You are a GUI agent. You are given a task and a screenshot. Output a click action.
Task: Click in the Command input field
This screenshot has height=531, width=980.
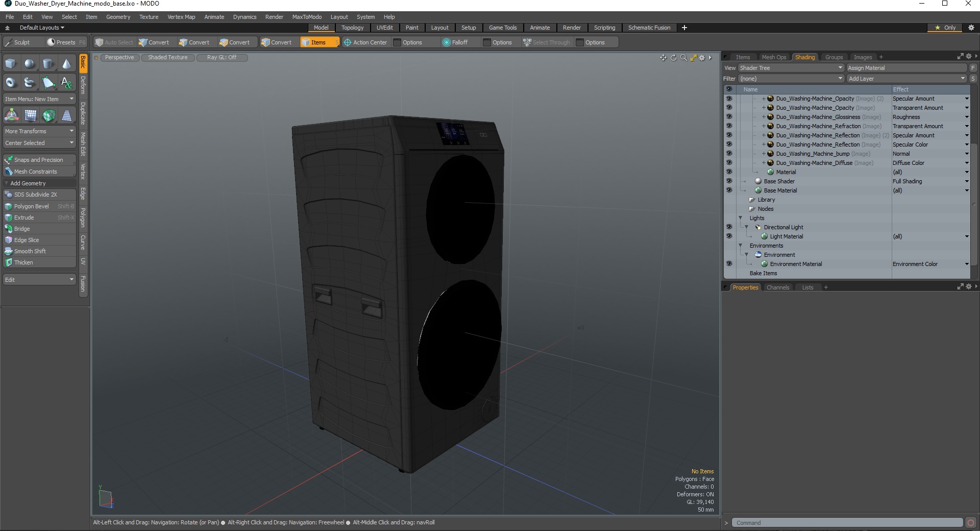[x=848, y=522]
